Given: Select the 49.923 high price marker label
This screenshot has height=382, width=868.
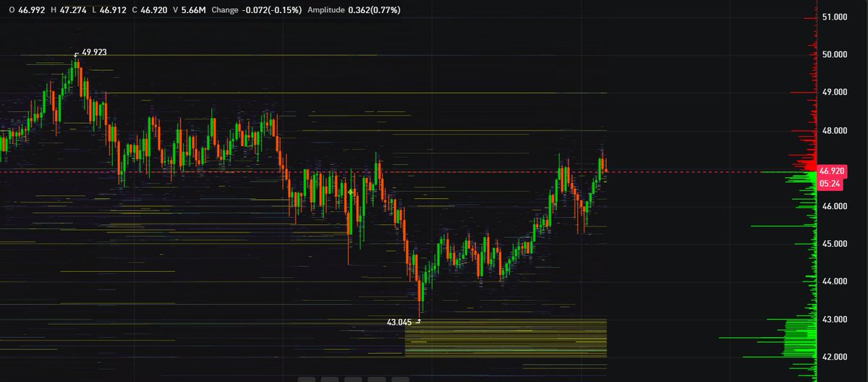Looking at the screenshot, I should click(x=94, y=53).
